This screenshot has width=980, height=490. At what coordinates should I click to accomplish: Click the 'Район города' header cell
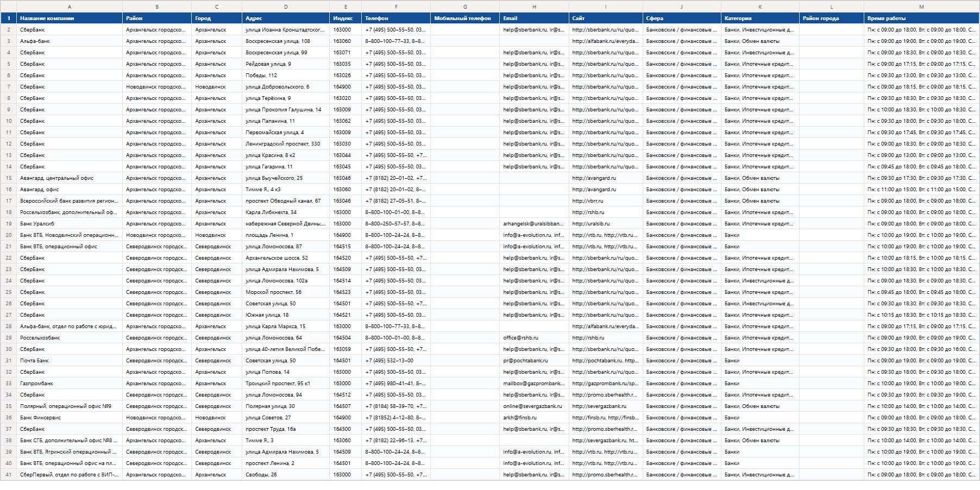(x=832, y=18)
